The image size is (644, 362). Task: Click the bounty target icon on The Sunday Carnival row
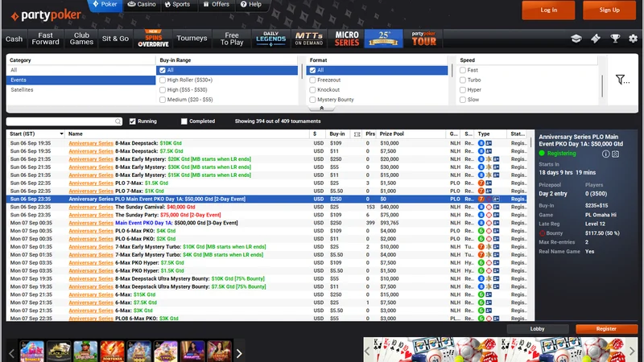point(489,207)
